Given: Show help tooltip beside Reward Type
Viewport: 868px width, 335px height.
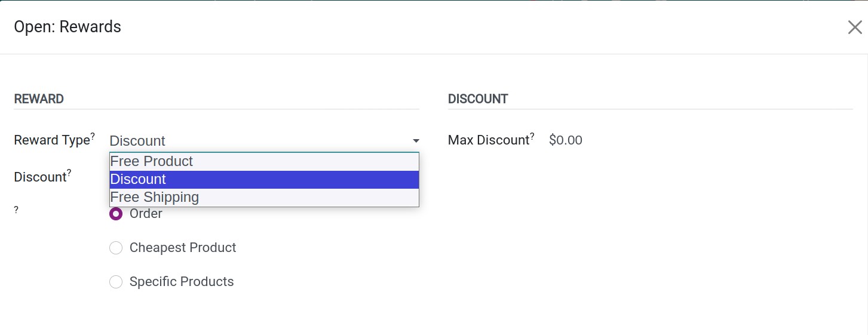Looking at the screenshot, I should (93, 136).
